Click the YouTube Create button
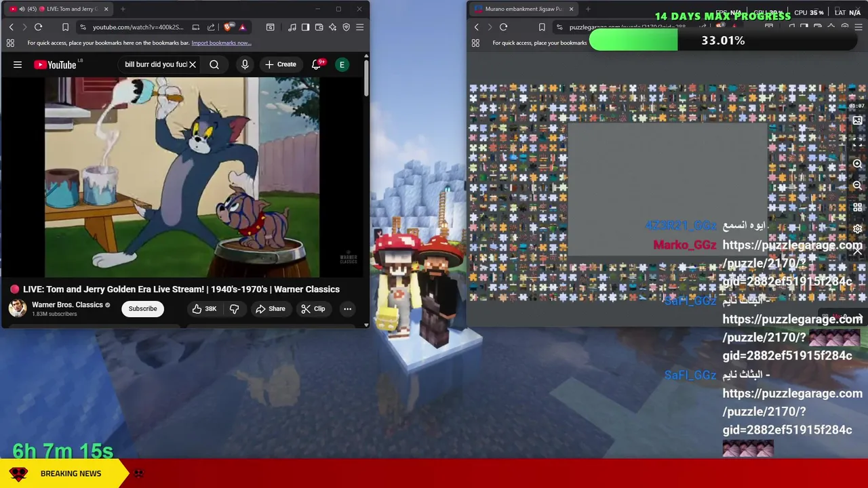 click(281, 64)
